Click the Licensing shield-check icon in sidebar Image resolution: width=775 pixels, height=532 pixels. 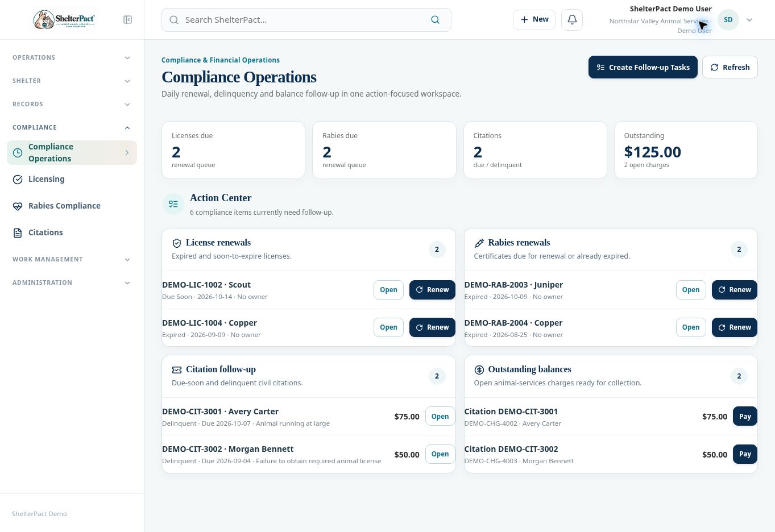coord(18,180)
